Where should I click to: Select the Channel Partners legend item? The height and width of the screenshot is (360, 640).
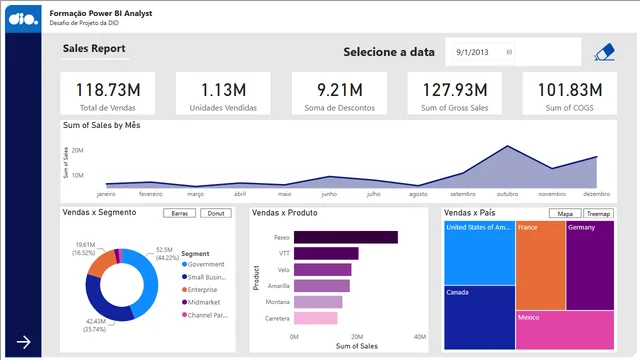(x=204, y=315)
